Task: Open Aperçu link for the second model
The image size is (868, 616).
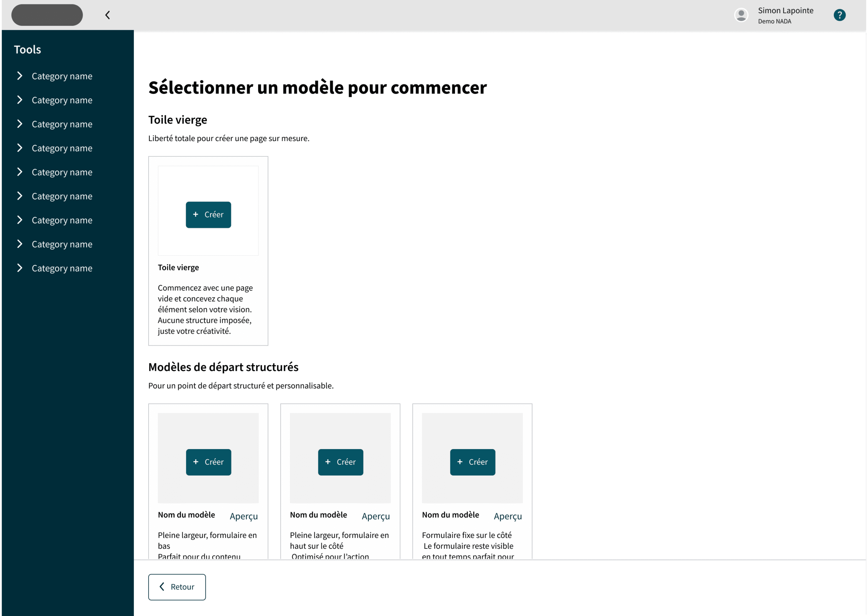Action: (x=375, y=516)
